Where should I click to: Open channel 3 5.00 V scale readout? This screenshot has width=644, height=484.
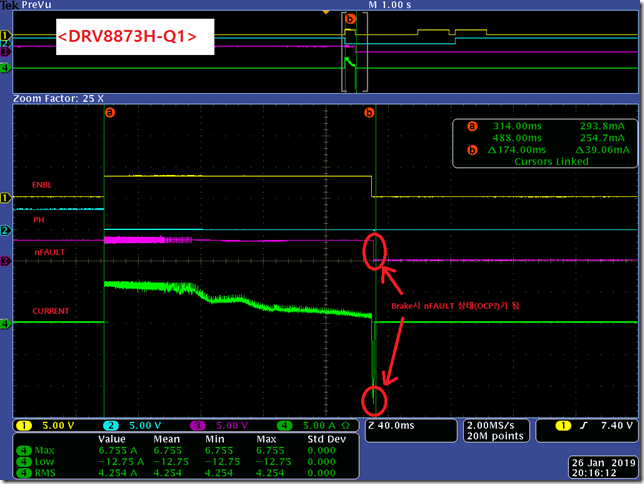[x=232, y=426]
